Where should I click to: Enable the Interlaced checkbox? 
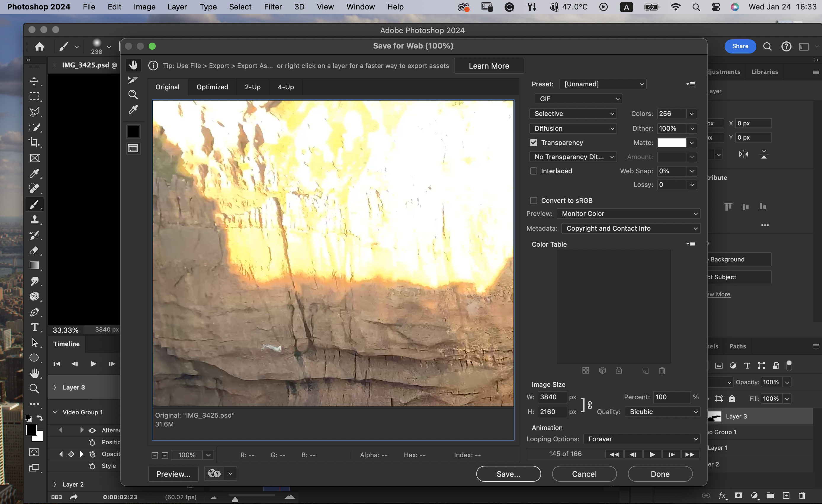pos(533,171)
